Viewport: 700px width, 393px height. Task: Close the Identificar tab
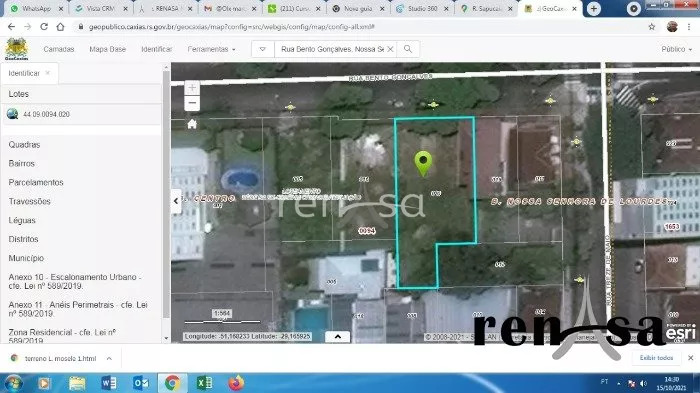tap(47, 73)
